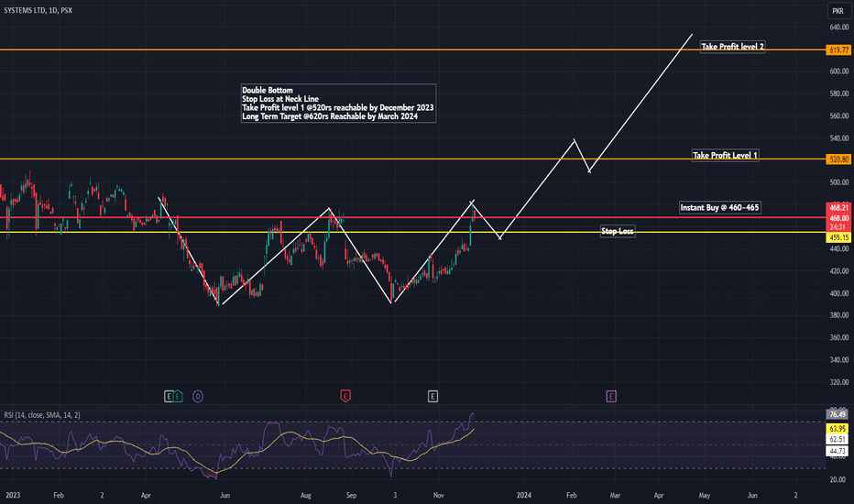Click the 62.51 RSI value tag
The image size is (854, 504).
[x=838, y=439]
